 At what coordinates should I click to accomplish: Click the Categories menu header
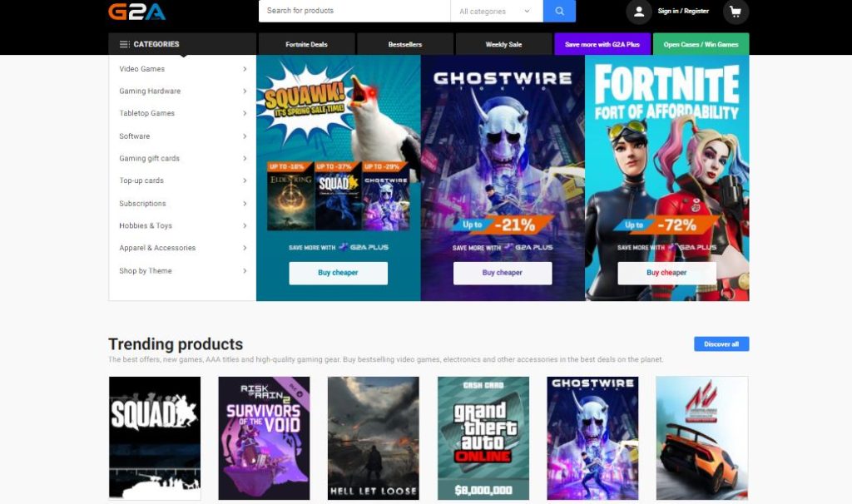click(182, 44)
